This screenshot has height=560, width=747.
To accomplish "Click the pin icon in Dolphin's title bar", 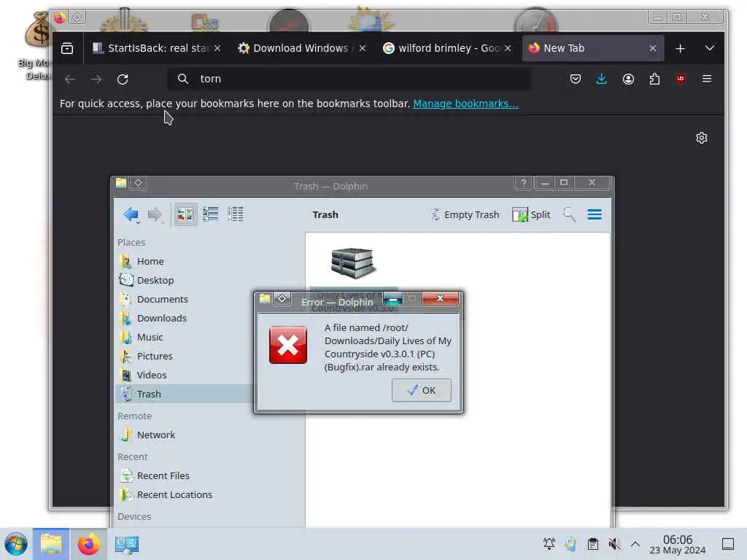I will 138,183.
